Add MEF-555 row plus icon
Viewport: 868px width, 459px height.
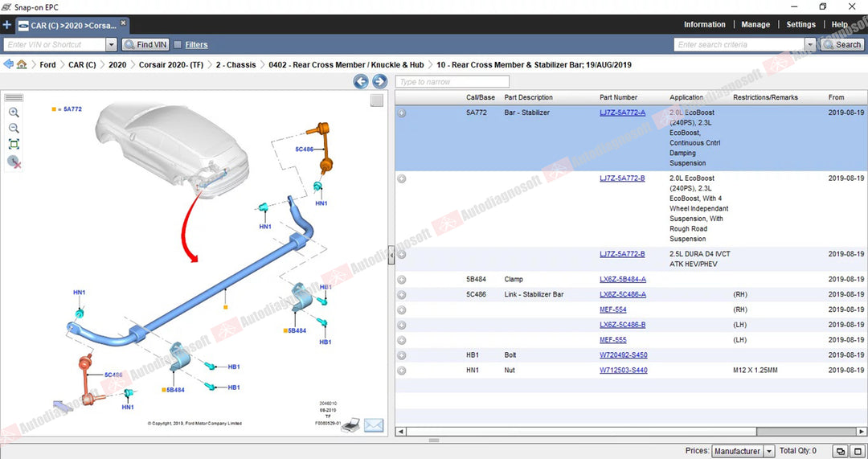pos(402,341)
